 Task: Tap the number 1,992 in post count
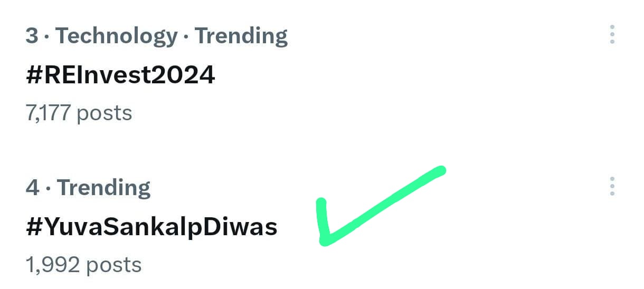pyautogui.click(x=53, y=264)
